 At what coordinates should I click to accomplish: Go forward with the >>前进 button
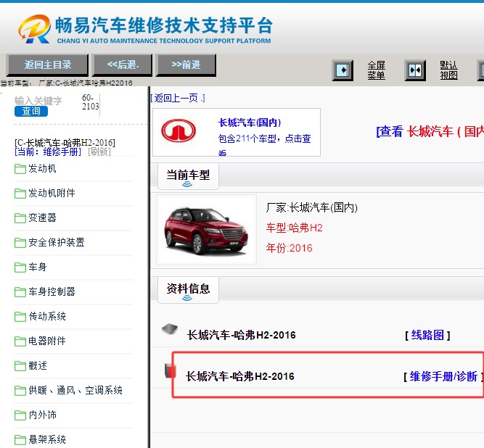186,65
